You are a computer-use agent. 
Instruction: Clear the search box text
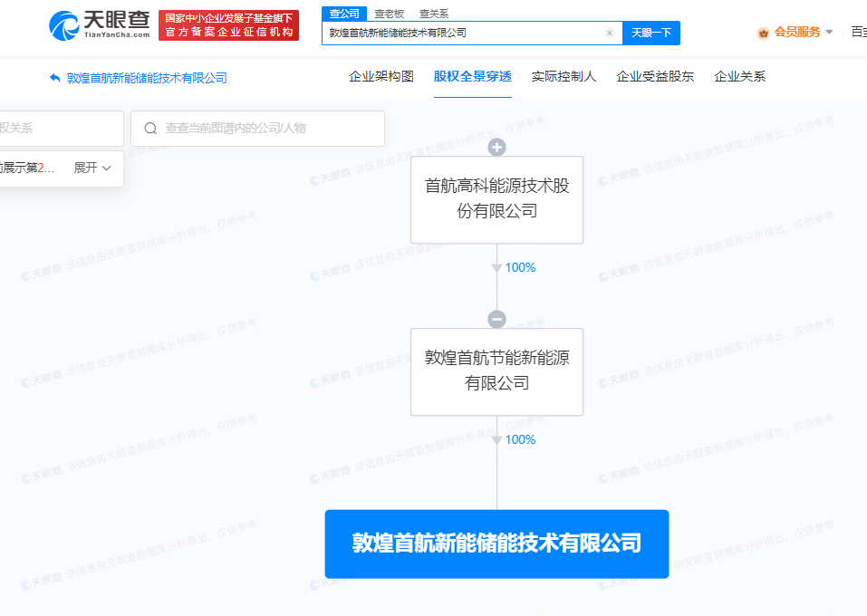[610, 34]
